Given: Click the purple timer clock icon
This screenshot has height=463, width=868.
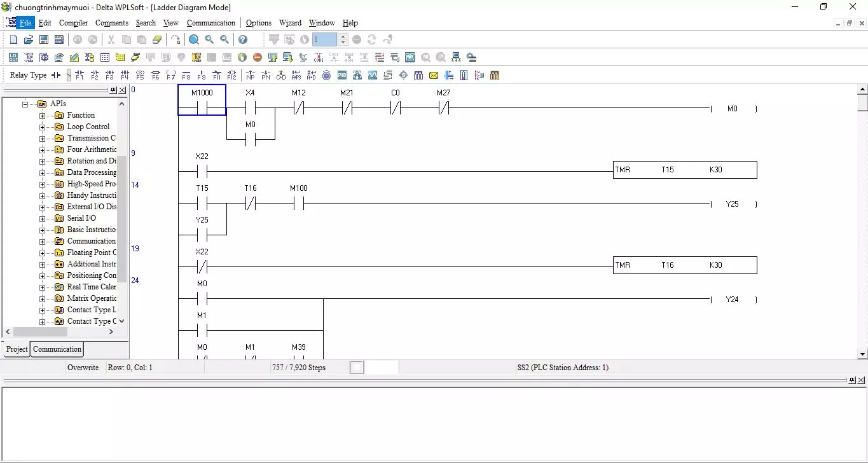Looking at the screenshot, I should tap(327, 75).
